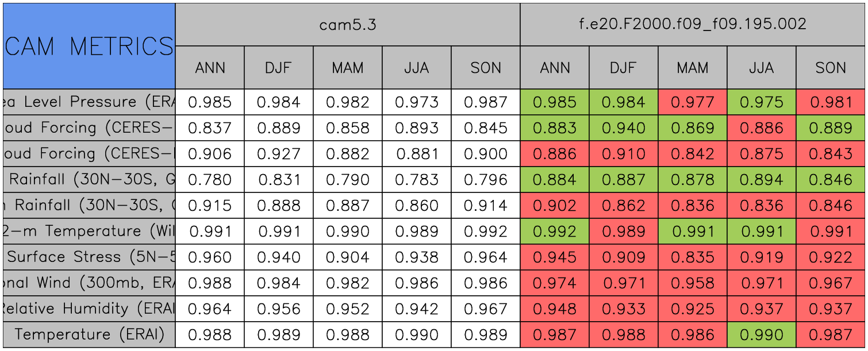Click the white cell showing 0.837
868x351 pixels.
tap(210, 128)
